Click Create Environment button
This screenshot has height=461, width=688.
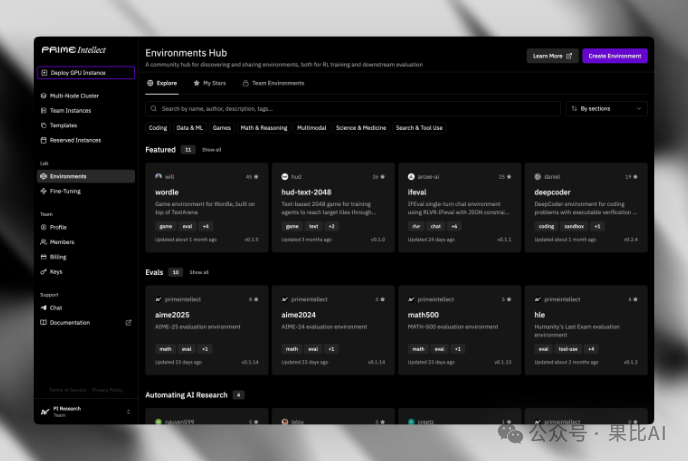click(615, 56)
